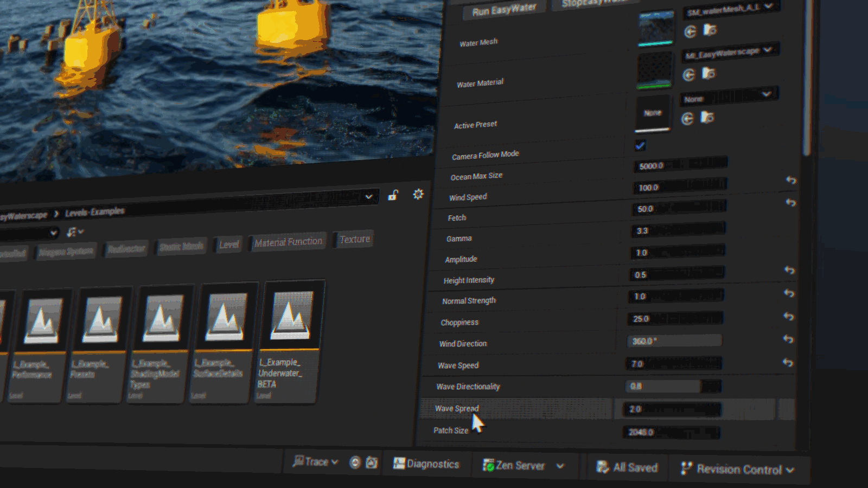
Task: Click All Saved button
Action: click(627, 467)
